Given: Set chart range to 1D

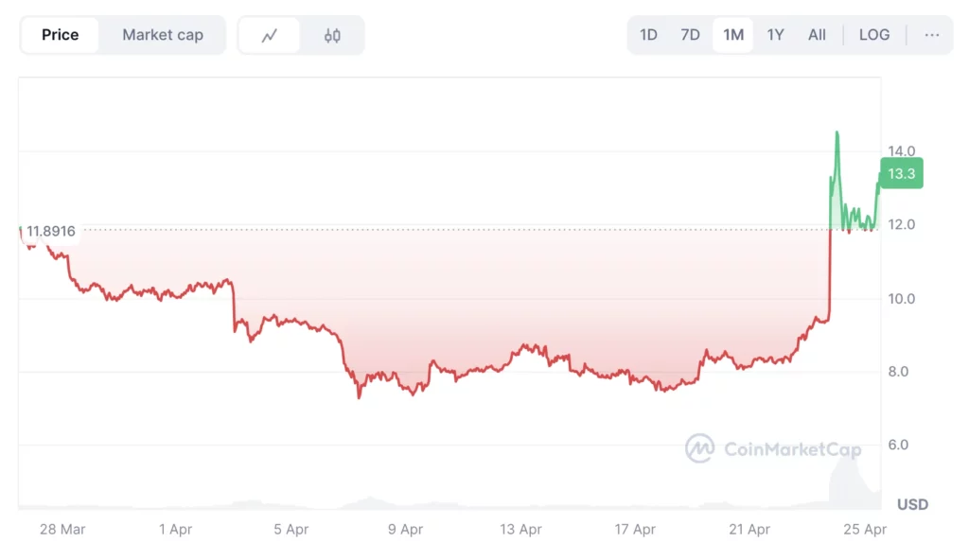Looking at the screenshot, I should point(648,35).
